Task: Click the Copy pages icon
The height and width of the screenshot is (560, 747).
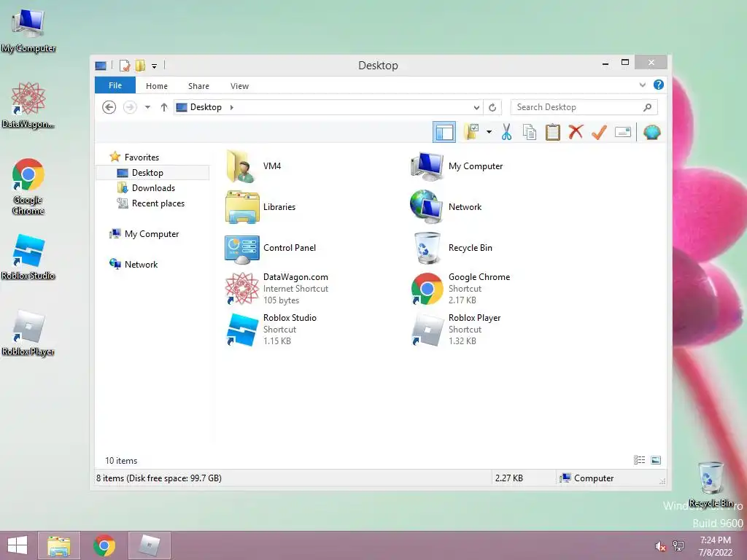Action: point(530,132)
